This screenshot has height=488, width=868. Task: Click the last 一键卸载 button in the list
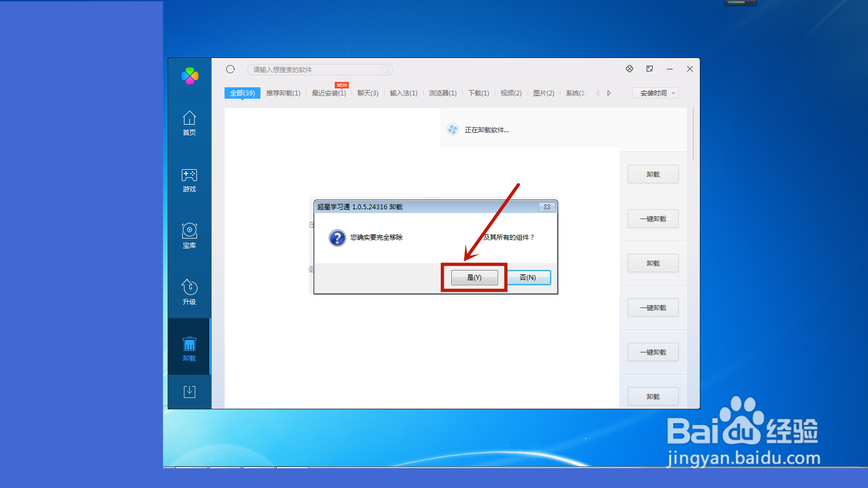(x=653, y=352)
